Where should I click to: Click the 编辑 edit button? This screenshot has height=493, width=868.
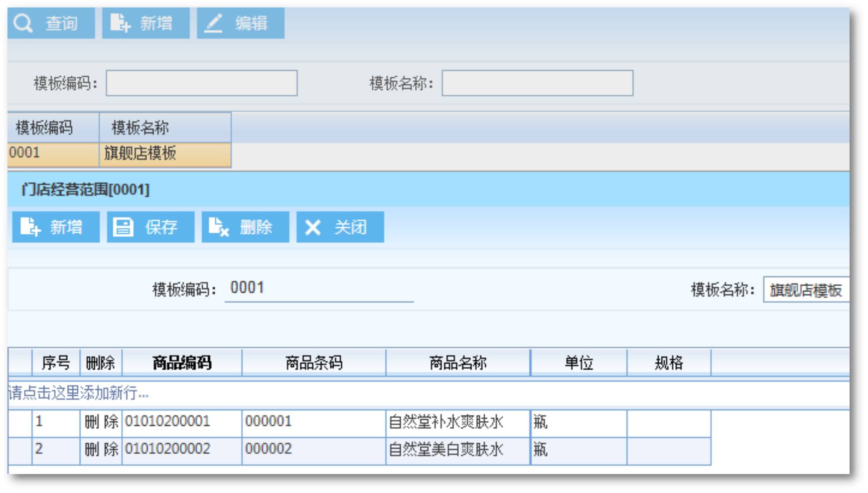click(240, 23)
